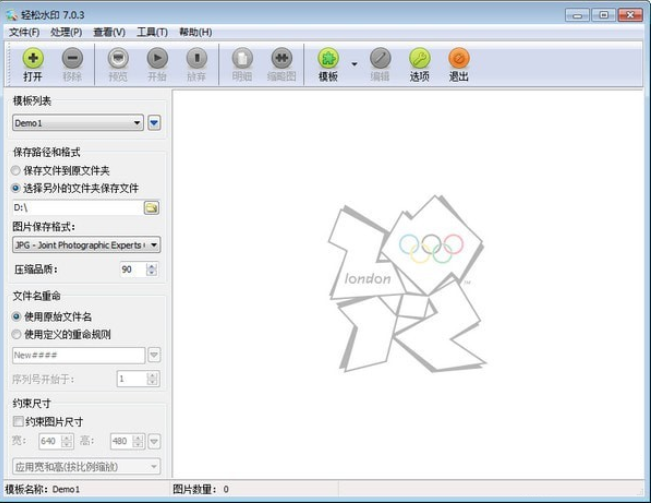Open the 模板 (Template) toolbar icon
This screenshot has height=503, width=654.
[328, 60]
